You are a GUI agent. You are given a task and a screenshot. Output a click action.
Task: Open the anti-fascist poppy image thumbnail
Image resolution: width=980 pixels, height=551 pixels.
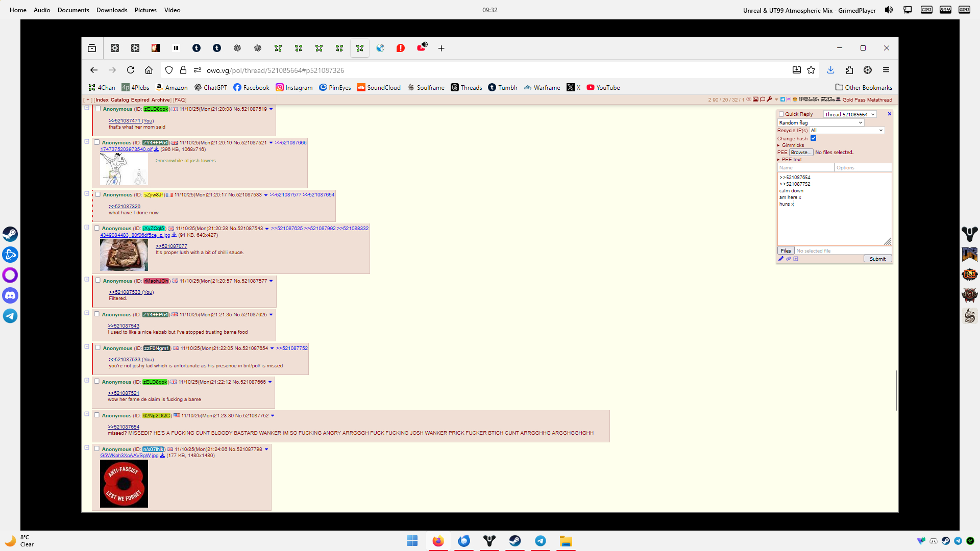pyautogui.click(x=124, y=484)
